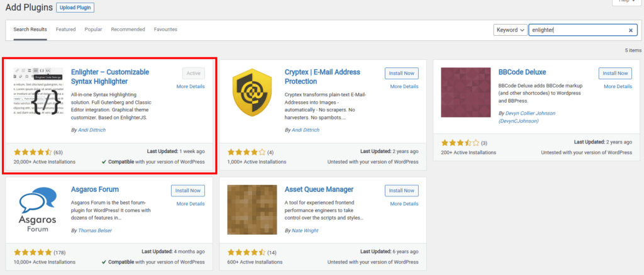Open Thomas Belser author link
Viewport: 644px width, 275px height.
click(95, 230)
